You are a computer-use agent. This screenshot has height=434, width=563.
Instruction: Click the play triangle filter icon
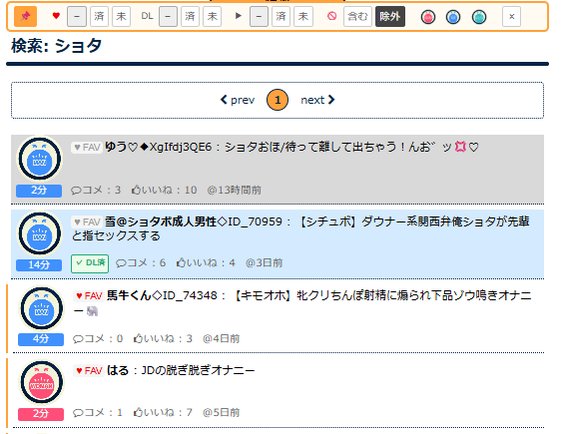[x=238, y=16]
